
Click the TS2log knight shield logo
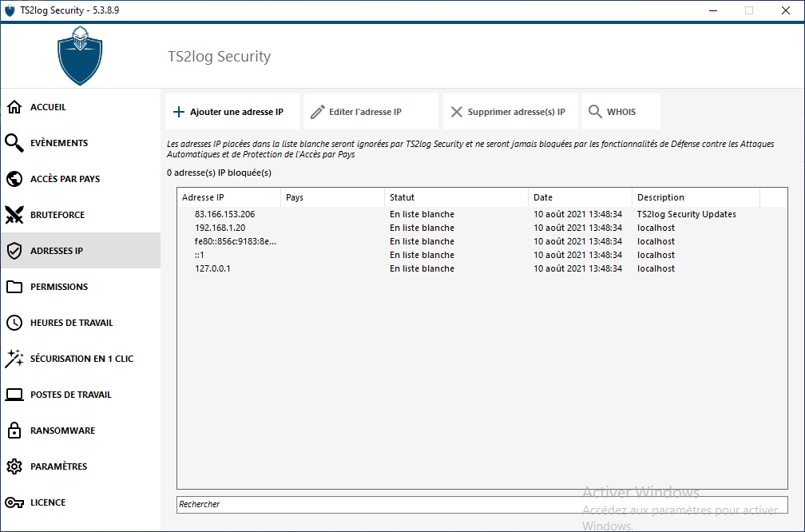coord(80,55)
